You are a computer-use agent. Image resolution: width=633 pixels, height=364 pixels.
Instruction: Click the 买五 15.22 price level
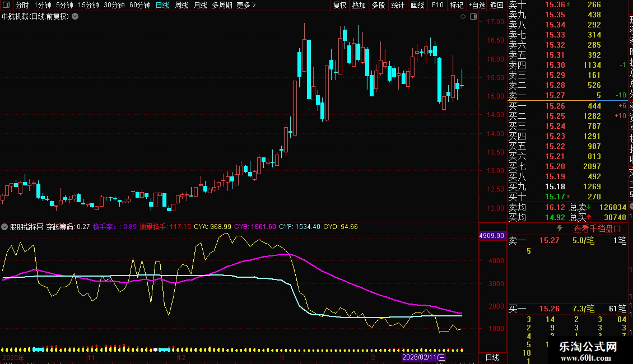point(555,146)
